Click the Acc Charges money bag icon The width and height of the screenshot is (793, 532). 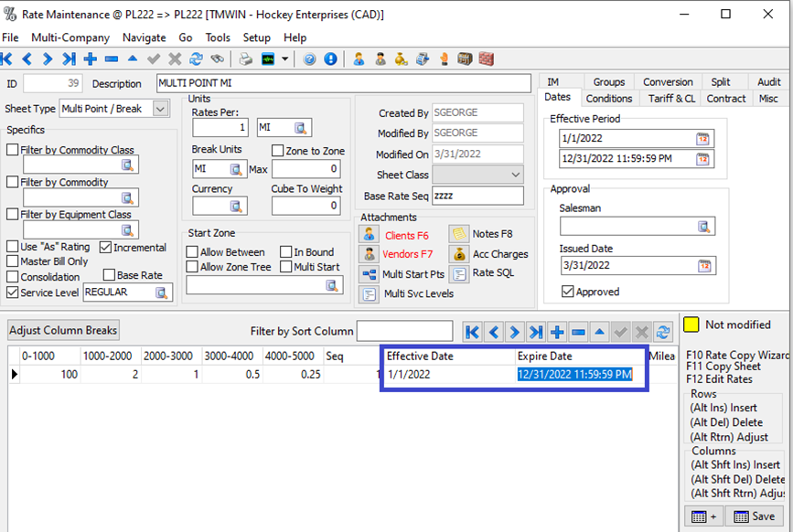[458, 254]
